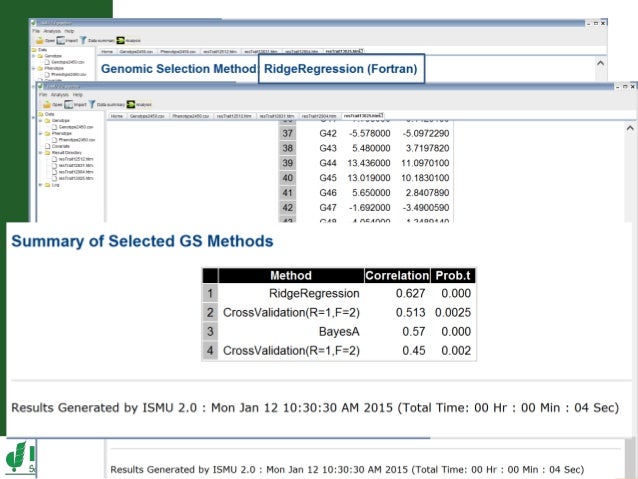Select the Data root folder icon in rear window

[x=34, y=50]
